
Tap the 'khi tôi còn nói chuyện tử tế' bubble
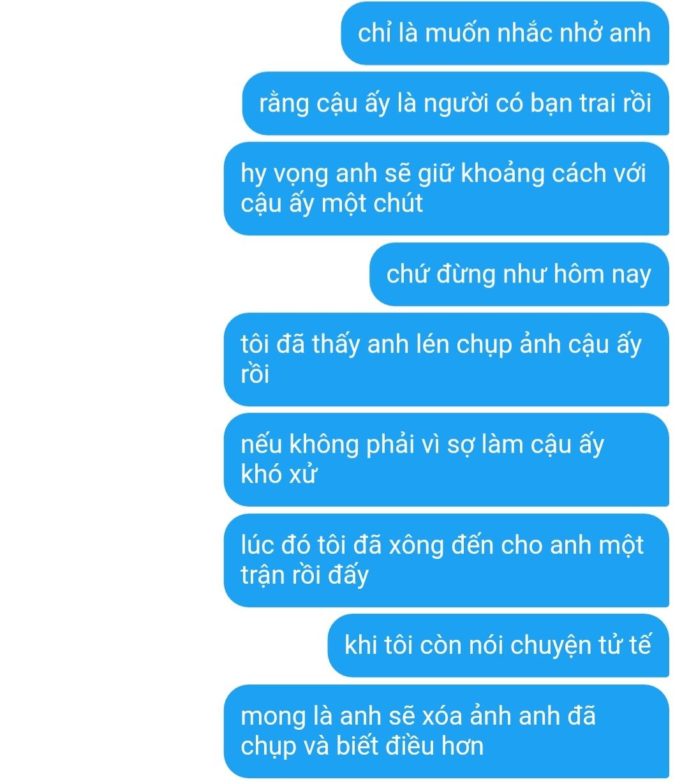tap(498, 646)
